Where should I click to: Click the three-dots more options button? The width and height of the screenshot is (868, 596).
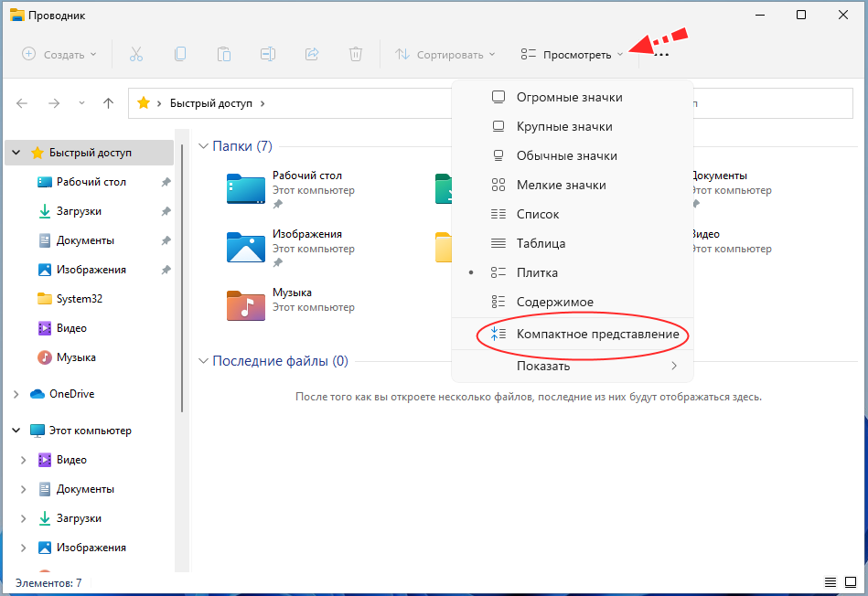coord(661,55)
